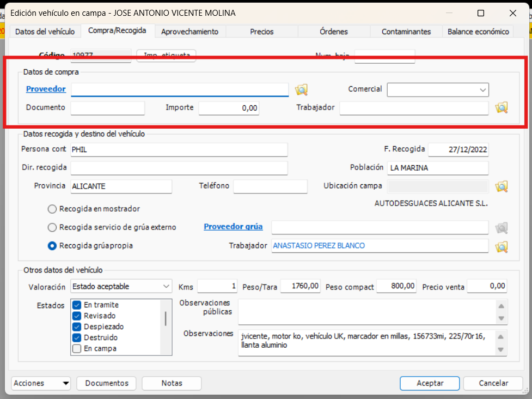Screen dimensions: 532x399
Task: Switch to the Precios tab
Action: [x=261, y=31]
